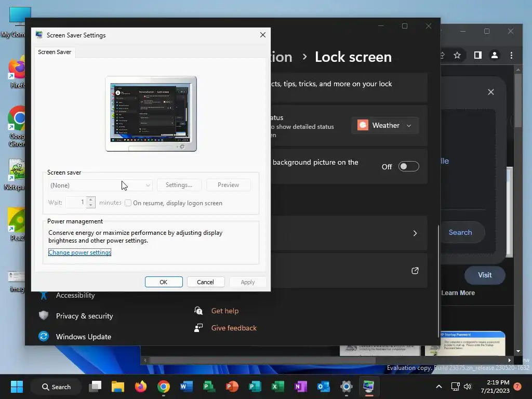The width and height of the screenshot is (532, 399).
Task: Switch to Google Chrome on the taskbar
Action: [x=164, y=387]
